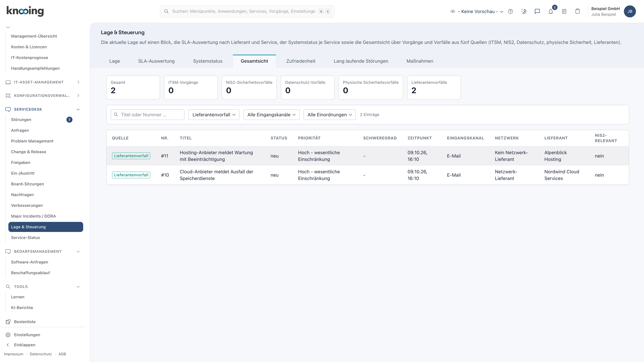Open the document list icon in header
This screenshot has width=644, height=362.
[564, 12]
